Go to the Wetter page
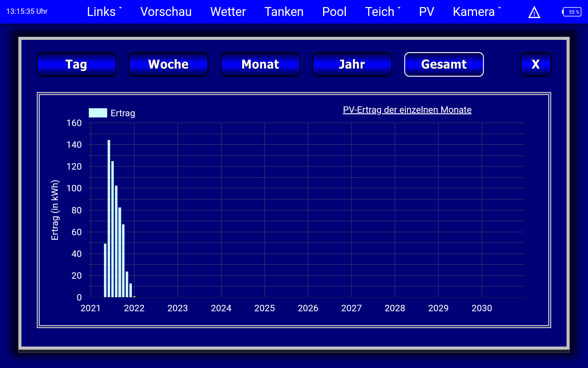588x368 pixels. tap(228, 12)
